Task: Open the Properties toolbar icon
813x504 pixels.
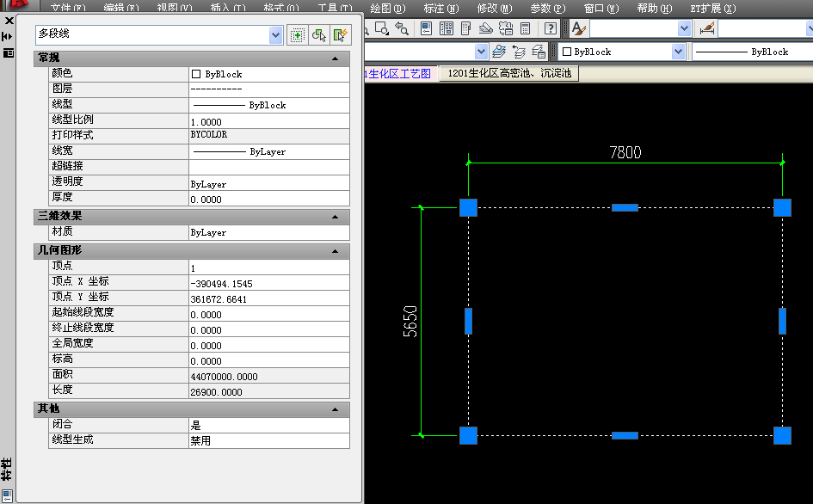Action: coord(426,28)
